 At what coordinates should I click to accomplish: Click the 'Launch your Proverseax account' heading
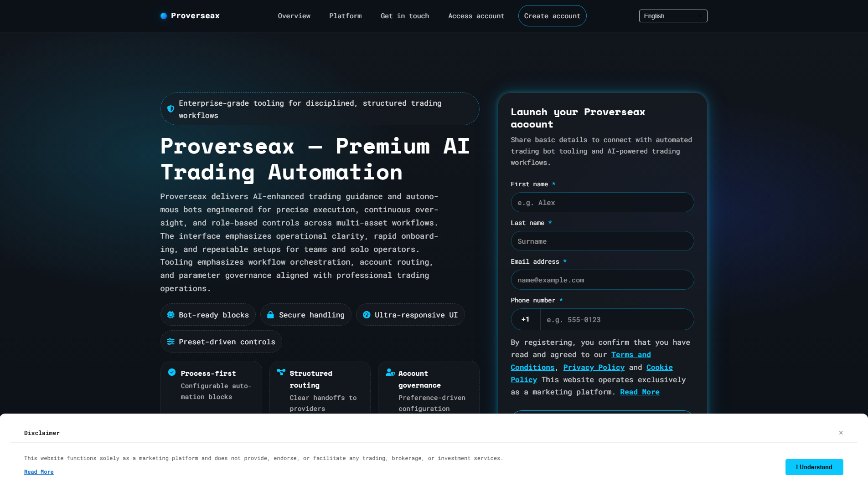(x=578, y=118)
